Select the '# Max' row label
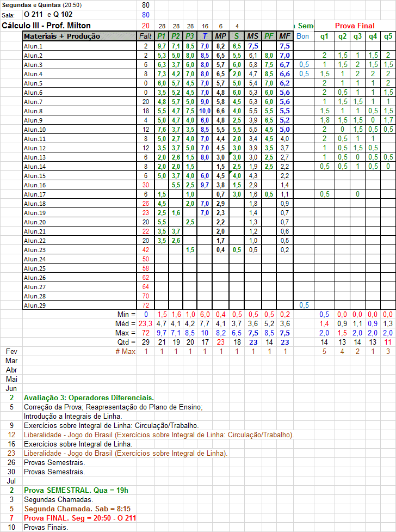 (125, 351)
